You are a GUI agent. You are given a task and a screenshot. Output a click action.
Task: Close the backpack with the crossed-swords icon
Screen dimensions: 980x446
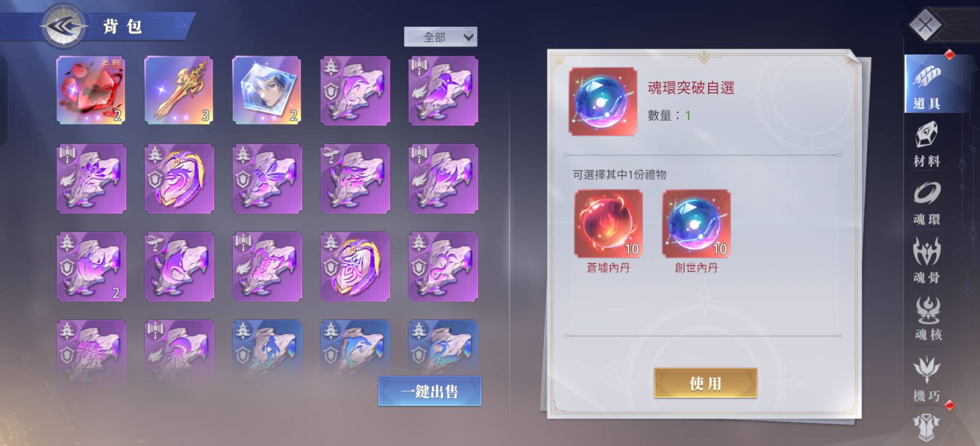point(925,24)
